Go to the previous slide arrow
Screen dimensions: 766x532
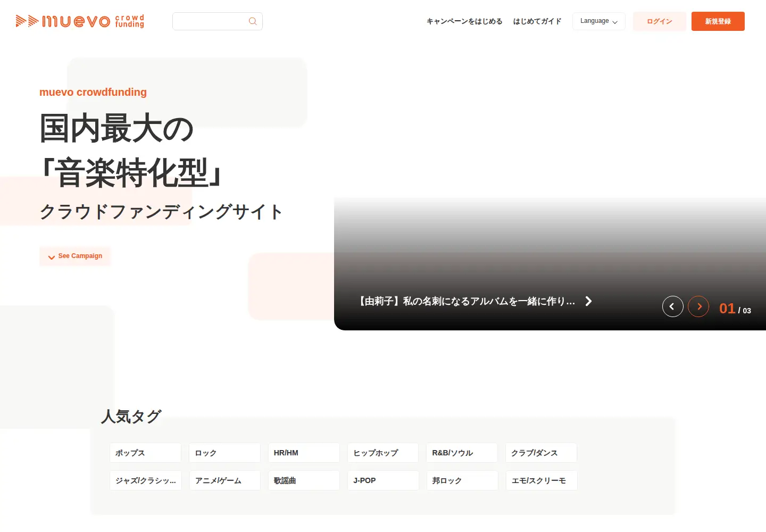coord(672,306)
